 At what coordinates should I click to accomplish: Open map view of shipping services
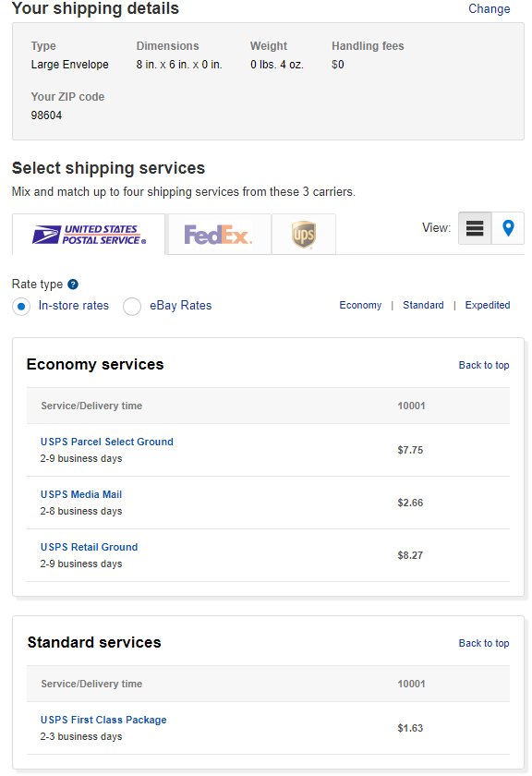click(x=507, y=227)
